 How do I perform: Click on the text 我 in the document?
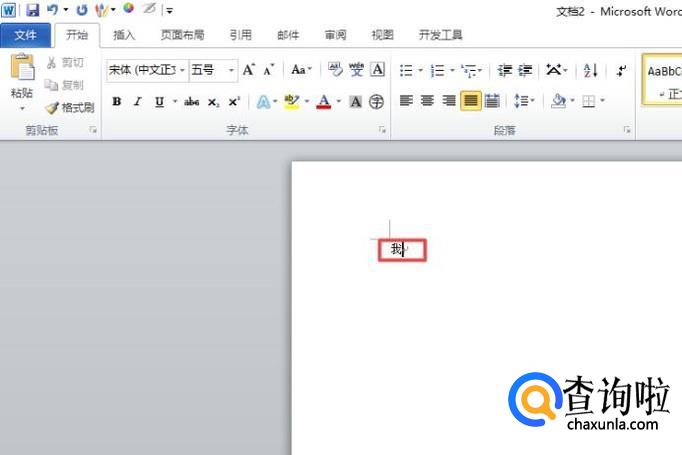(x=396, y=250)
